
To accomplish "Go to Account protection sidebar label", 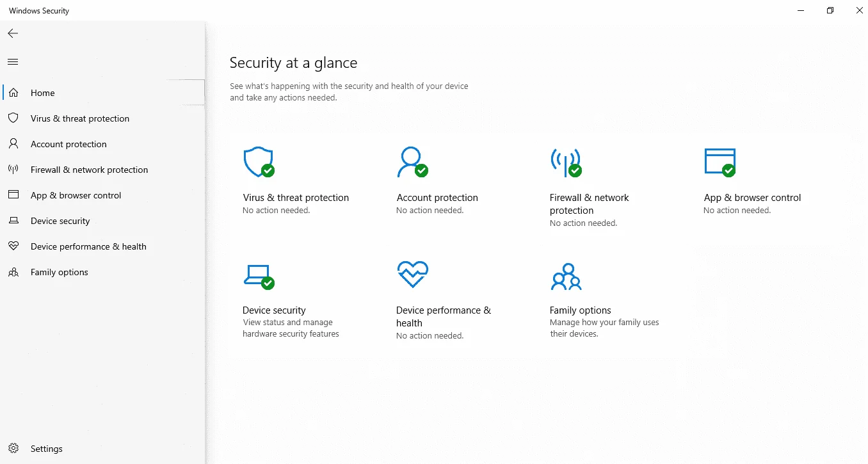I will [68, 144].
